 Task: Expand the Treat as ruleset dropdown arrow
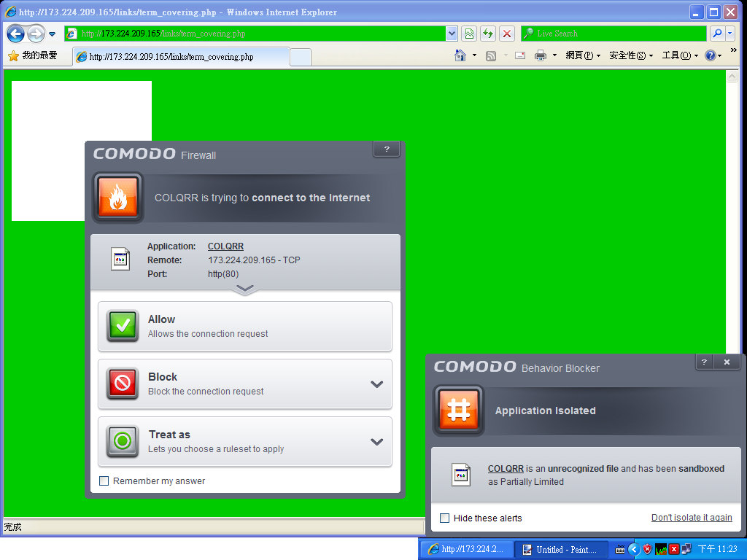[x=377, y=441]
